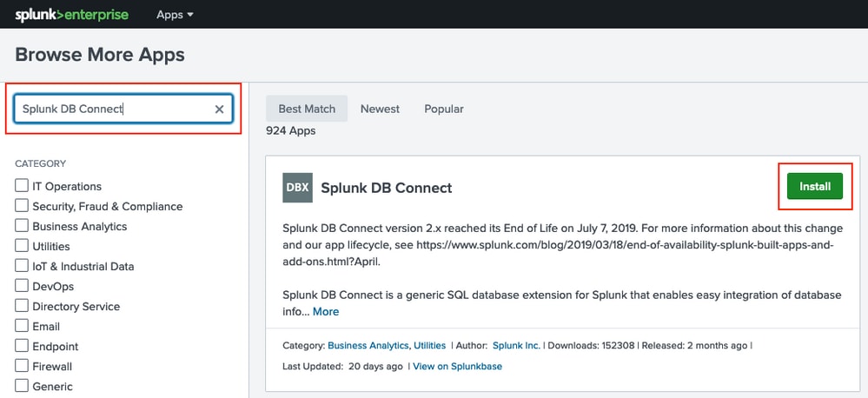The image size is (868, 398).
Task: Check the Generic category checkbox
Action: tap(22, 385)
